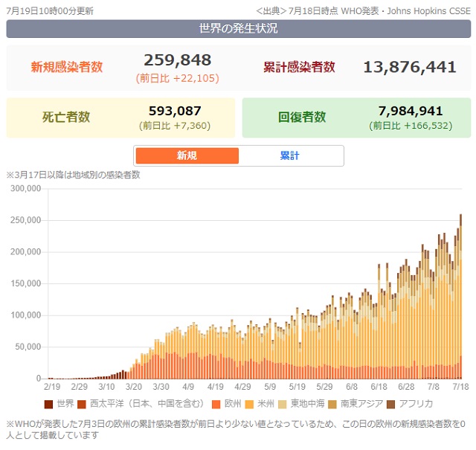Click the 新規感染者数 label
476x450 pixels.
[x=67, y=67]
